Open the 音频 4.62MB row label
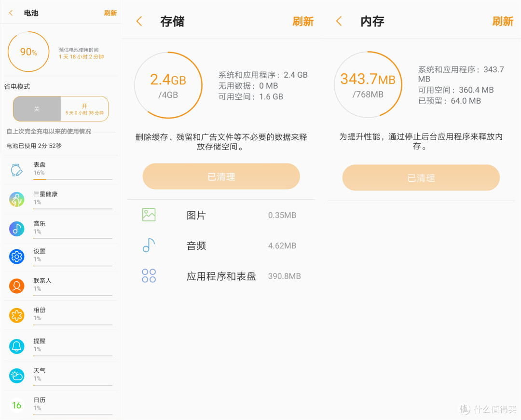 click(196, 246)
